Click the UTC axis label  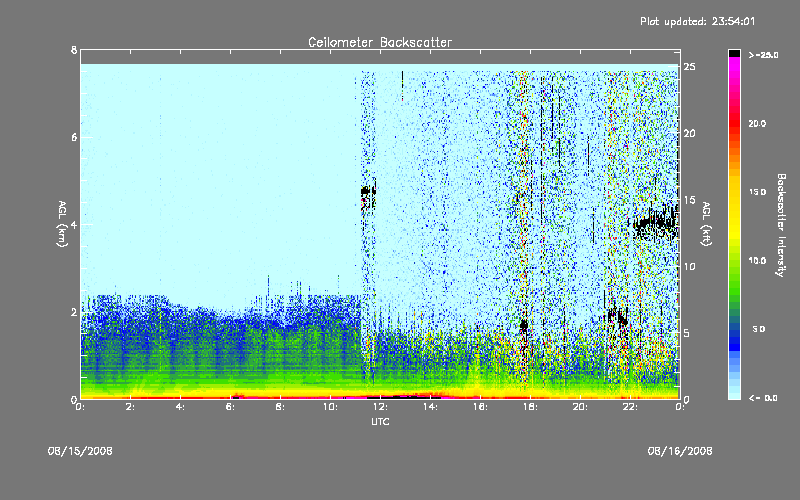pyautogui.click(x=380, y=421)
